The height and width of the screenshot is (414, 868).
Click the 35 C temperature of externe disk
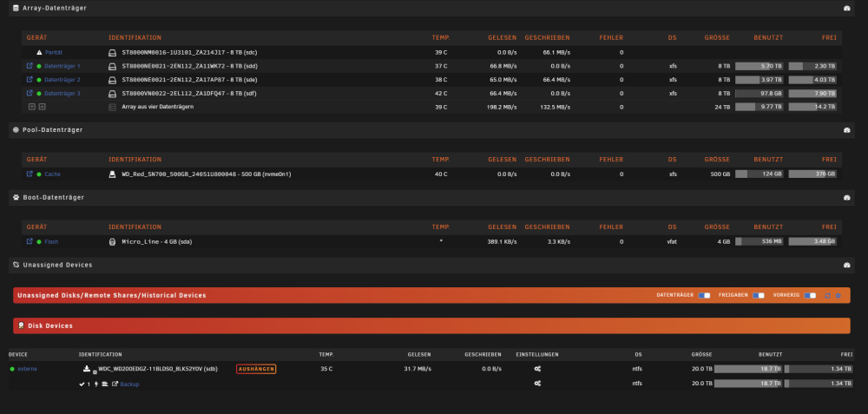pos(326,369)
